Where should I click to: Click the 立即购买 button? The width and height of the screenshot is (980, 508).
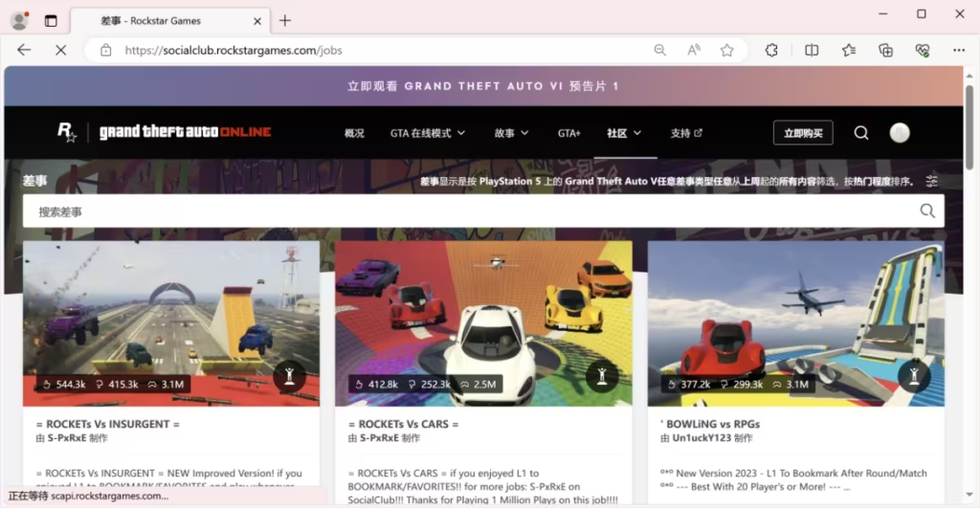pos(803,132)
